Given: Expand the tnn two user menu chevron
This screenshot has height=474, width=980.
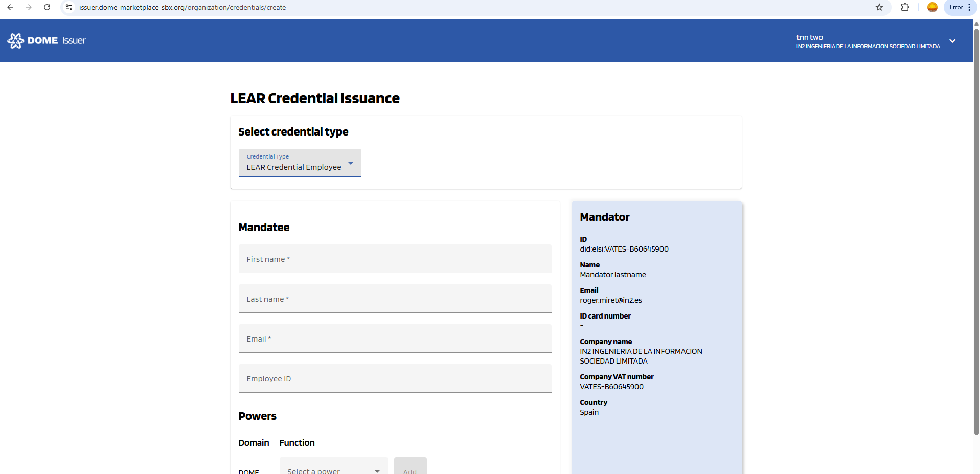Looking at the screenshot, I should point(952,41).
